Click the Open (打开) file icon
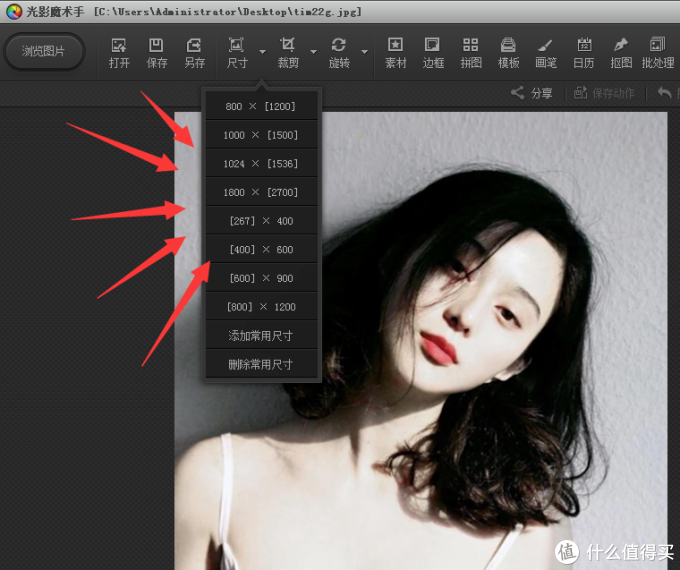Image resolution: width=680 pixels, height=570 pixels. [119, 52]
